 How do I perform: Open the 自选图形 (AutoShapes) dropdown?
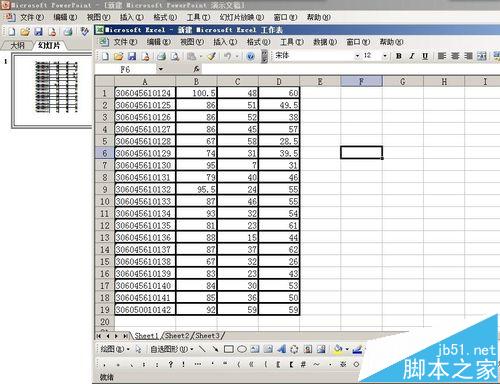coord(172,349)
